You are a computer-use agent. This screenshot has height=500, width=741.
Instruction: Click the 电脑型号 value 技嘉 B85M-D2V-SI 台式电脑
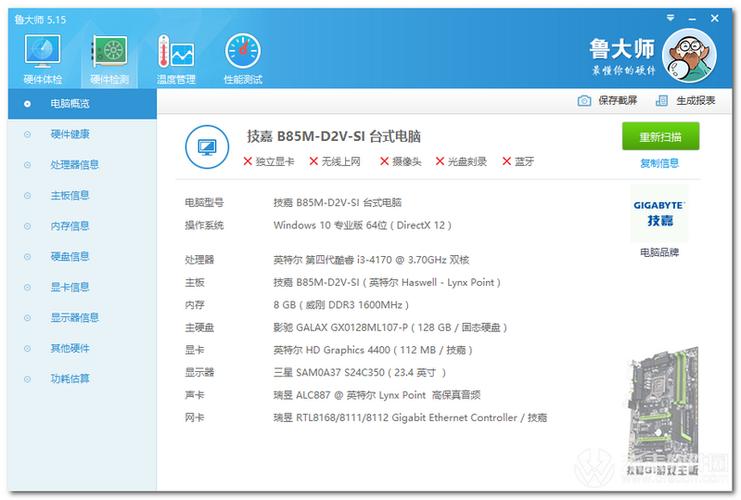click(337, 203)
